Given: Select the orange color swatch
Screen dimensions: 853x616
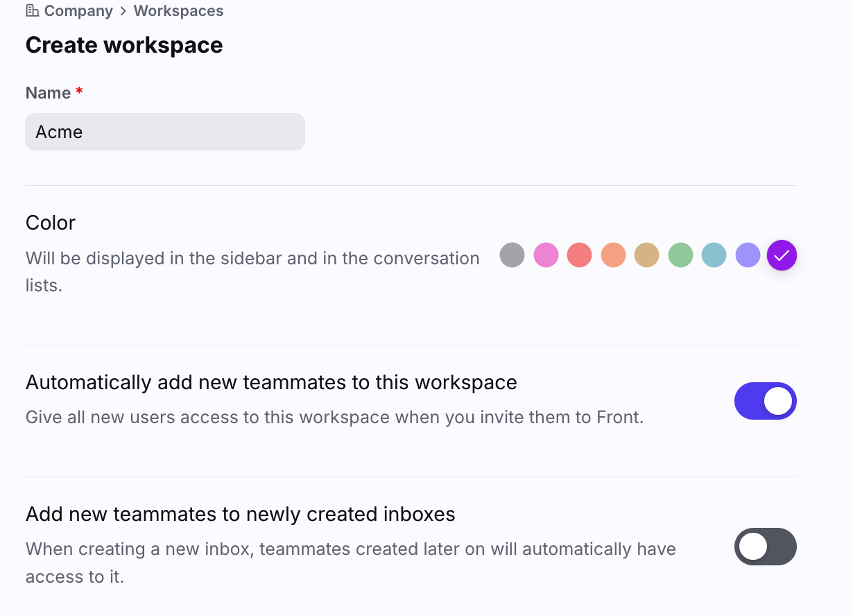Looking at the screenshot, I should pos(613,255).
